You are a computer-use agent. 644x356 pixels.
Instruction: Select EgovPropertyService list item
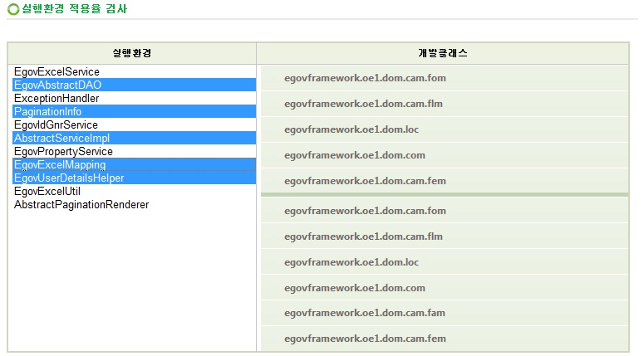(63, 152)
